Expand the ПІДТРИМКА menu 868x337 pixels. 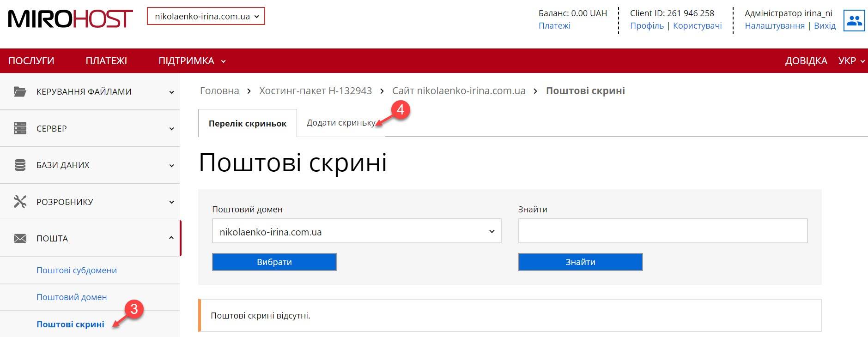coord(192,61)
